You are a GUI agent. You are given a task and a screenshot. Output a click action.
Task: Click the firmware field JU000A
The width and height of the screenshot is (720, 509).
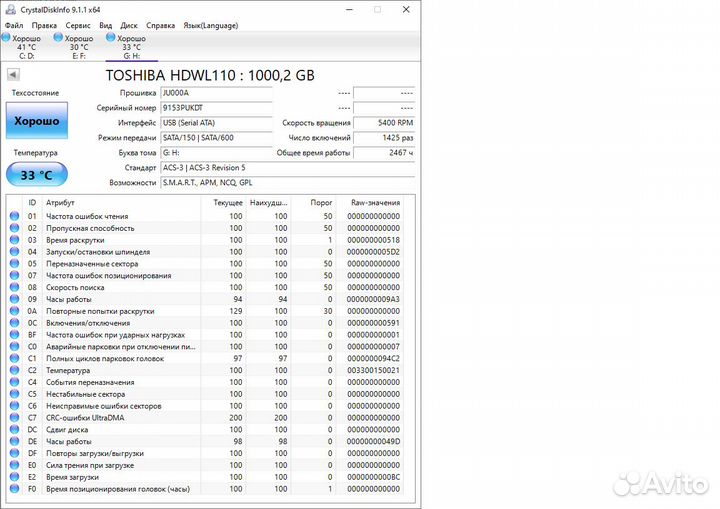click(215, 92)
